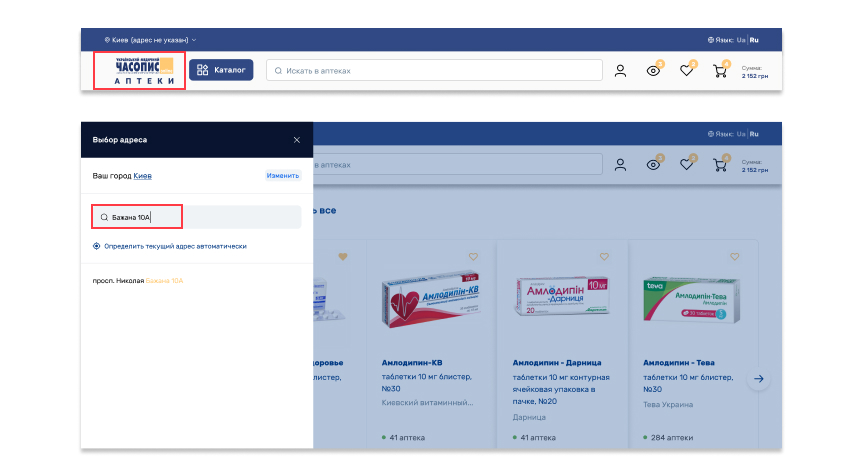The width and height of the screenshot is (864, 476).
Task: Click next arrow in product carousel
Action: tap(758, 379)
